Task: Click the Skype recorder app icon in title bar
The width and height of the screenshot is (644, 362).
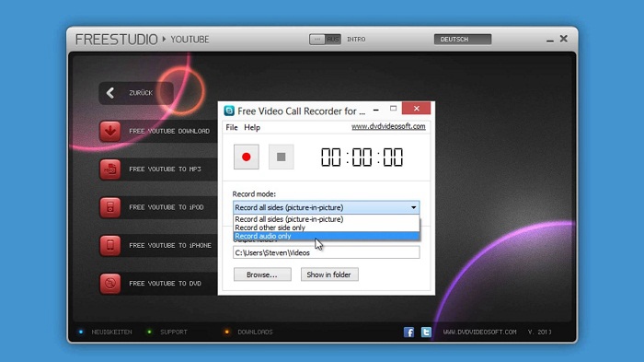Action: tap(229, 111)
